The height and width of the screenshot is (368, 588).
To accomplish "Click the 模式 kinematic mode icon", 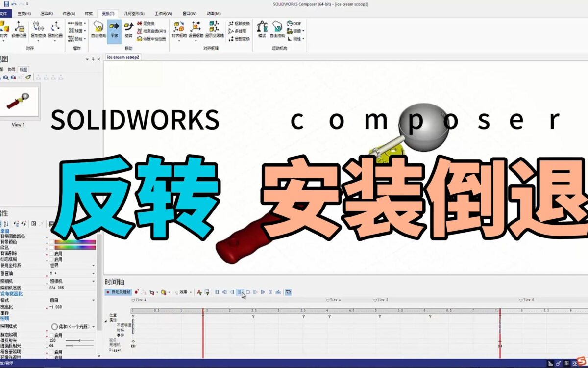I will [262, 29].
